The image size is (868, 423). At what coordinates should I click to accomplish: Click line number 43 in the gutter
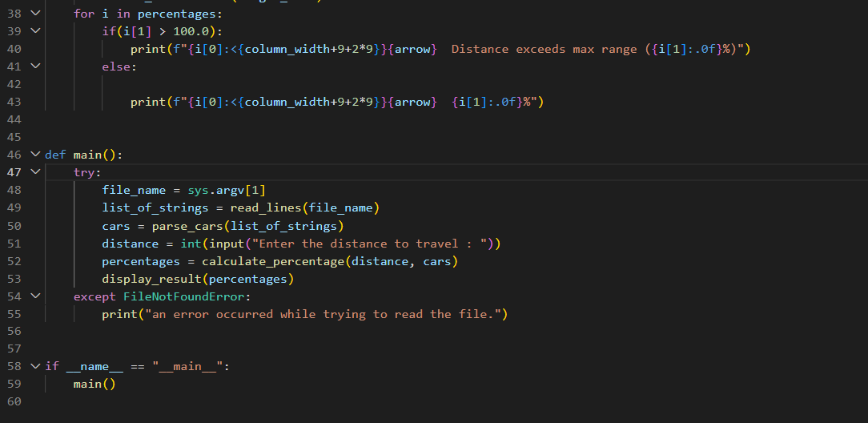(x=14, y=102)
